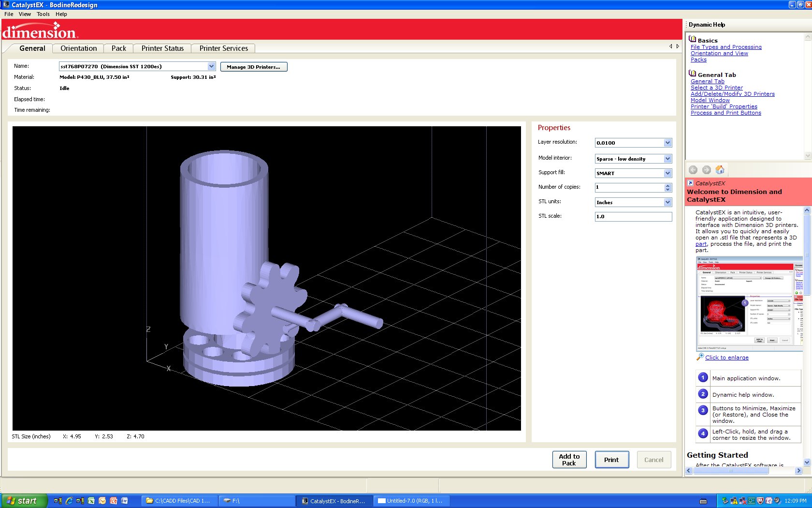Viewport: 812px width, 508px height.
Task: Switch to the Printer Status tab
Action: click(162, 48)
